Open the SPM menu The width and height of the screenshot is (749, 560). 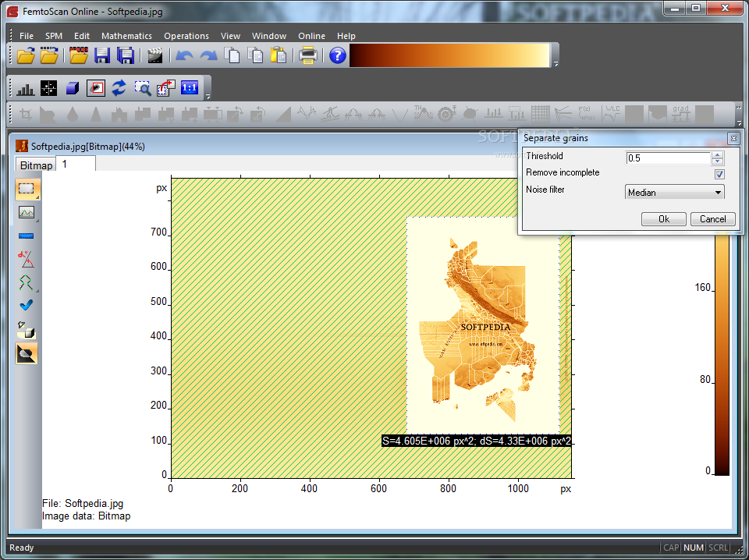(54, 36)
